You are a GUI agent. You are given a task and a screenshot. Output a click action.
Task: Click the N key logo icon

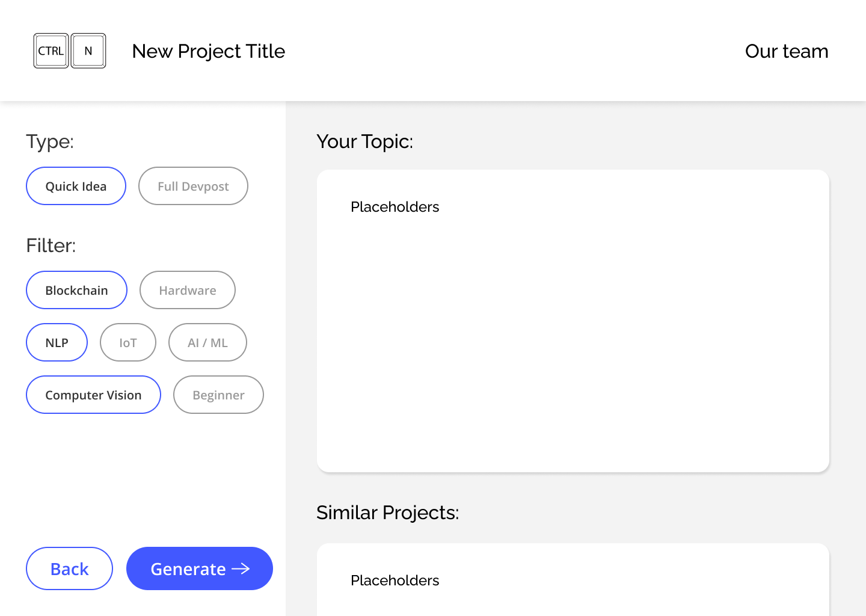tap(88, 51)
